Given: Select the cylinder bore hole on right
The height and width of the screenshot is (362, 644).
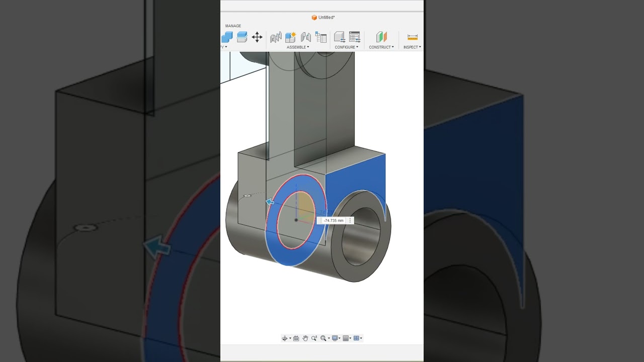Looking at the screenshot, I should click(360, 236).
